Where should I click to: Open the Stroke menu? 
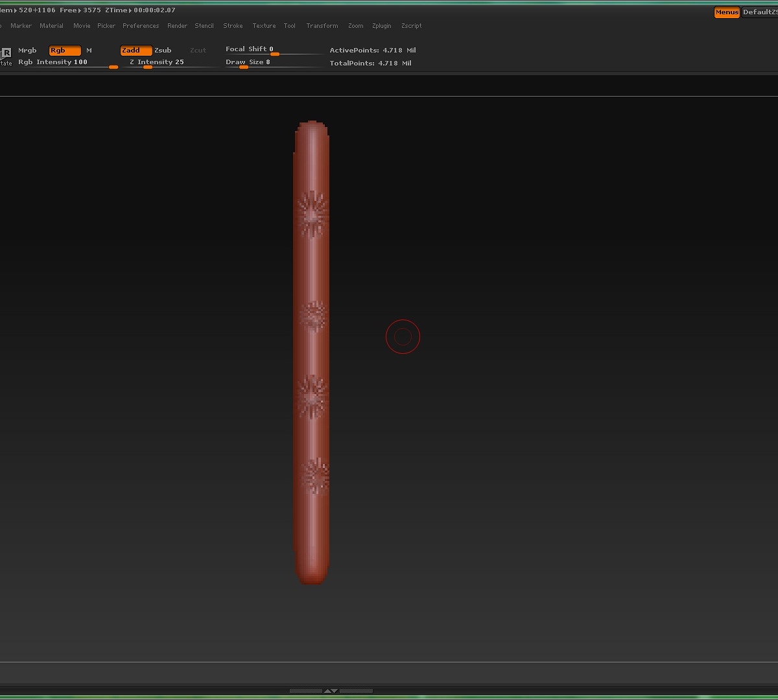click(233, 26)
